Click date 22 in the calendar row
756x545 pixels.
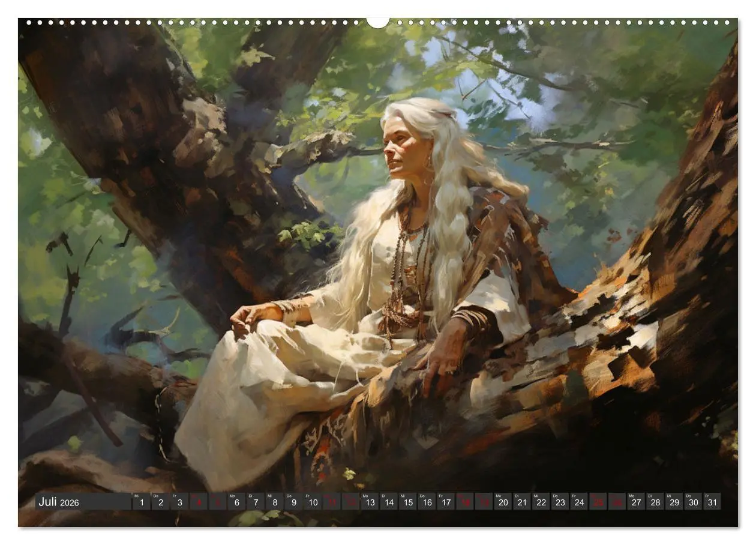pyautogui.click(x=541, y=502)
